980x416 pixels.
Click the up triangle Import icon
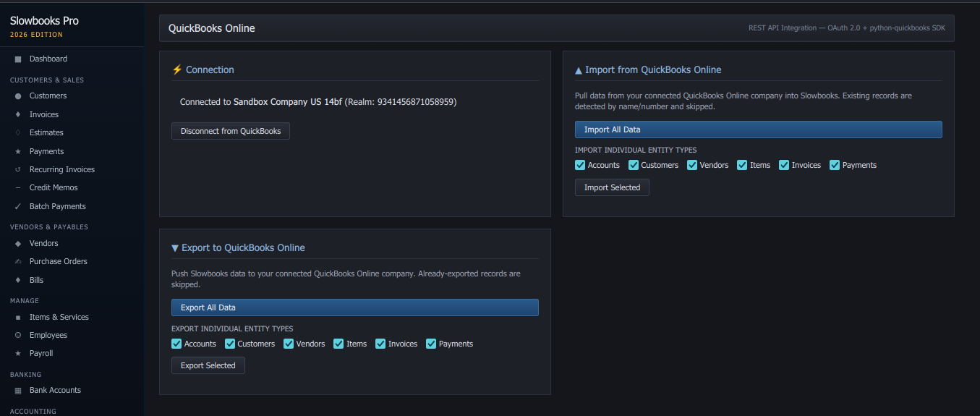coord(579,70)
